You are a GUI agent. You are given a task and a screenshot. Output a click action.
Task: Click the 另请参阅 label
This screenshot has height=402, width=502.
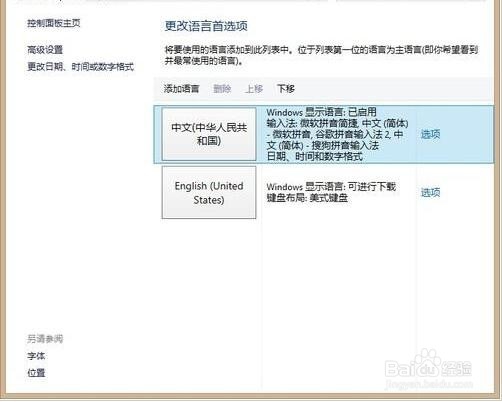pyautogui.click(x=45, y=339)
